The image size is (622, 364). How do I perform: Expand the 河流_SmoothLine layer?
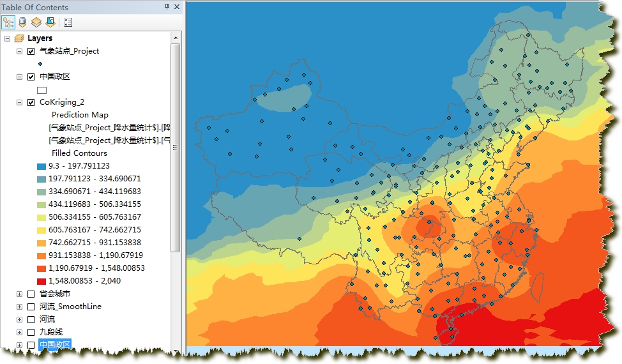[x=19, y=307]
